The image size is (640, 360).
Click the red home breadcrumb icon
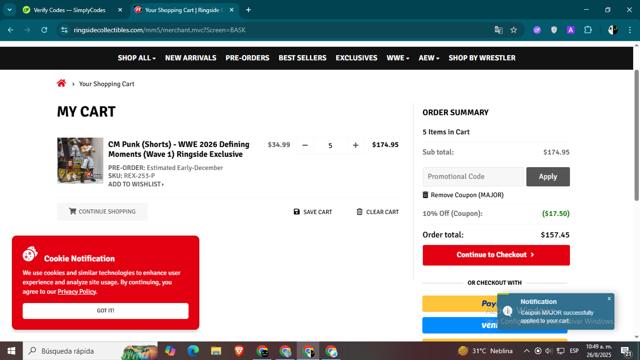point(61,83)
